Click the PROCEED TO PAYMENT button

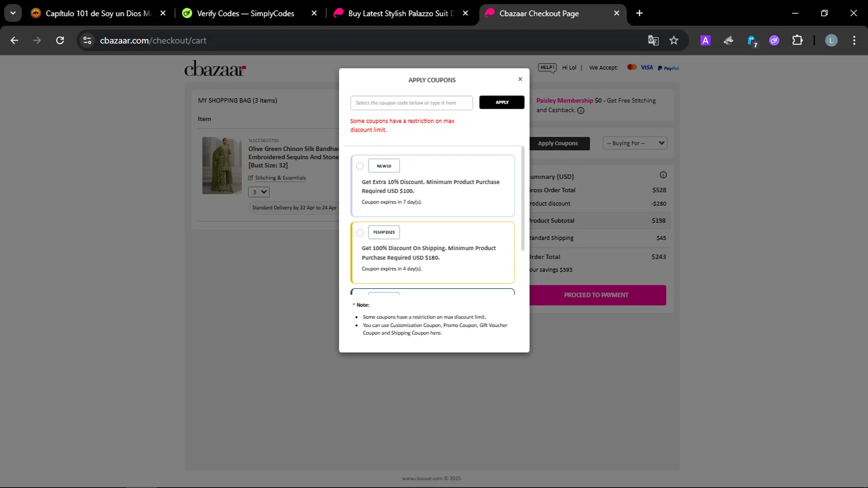[596, 295]
